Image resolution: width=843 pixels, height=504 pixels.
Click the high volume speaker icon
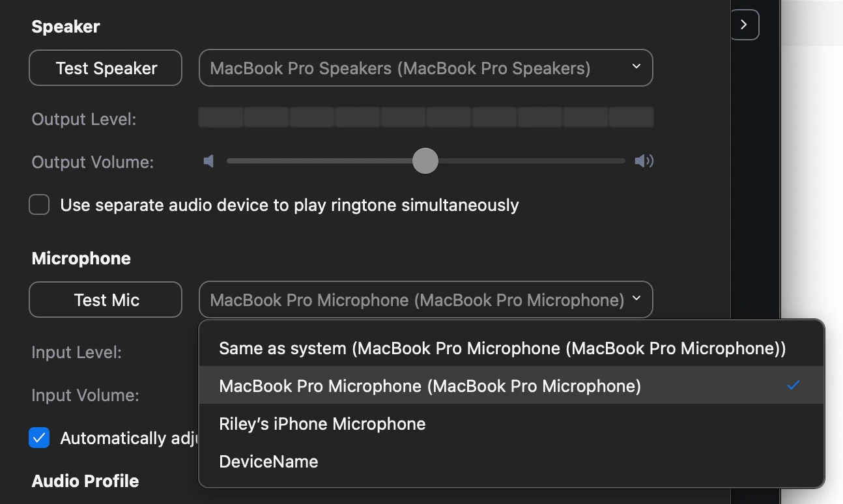click(x=644, y=161)
